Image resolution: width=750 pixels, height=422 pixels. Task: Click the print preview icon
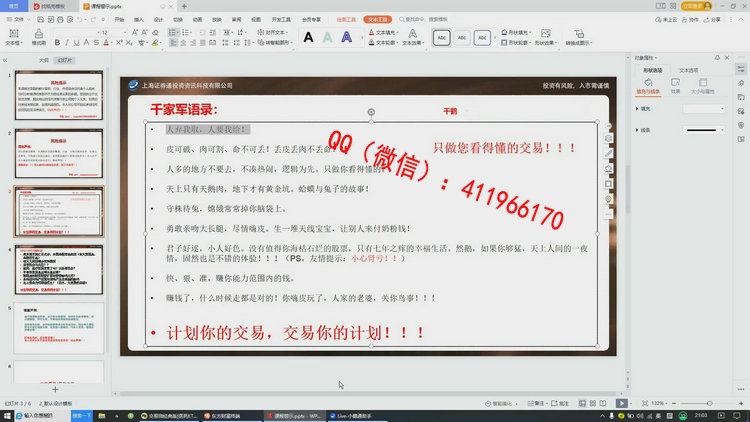70,20
